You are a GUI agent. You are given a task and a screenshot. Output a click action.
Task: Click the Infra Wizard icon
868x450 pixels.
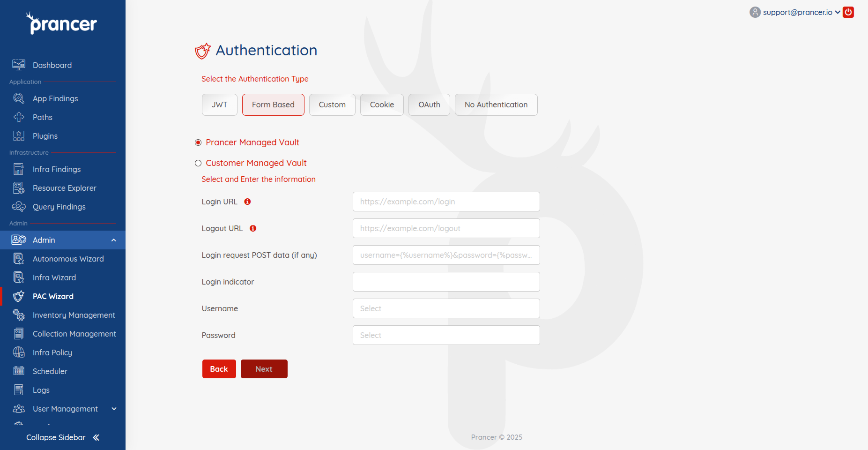pos(19,277)
